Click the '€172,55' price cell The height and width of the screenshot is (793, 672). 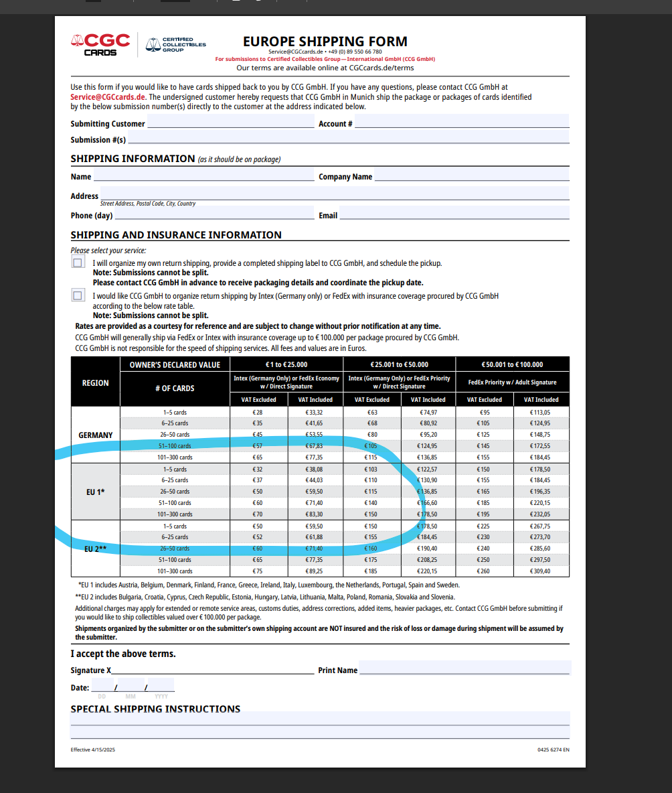[x=540, y=446]
